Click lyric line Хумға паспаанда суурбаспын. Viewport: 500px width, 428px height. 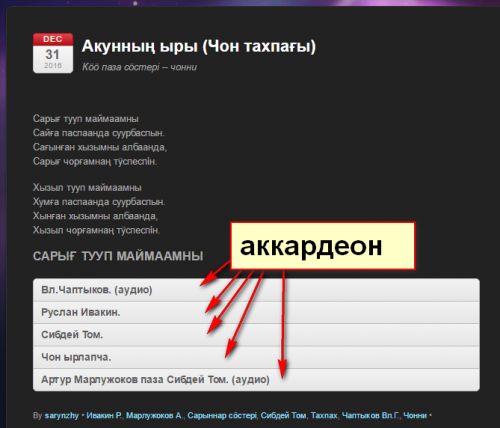[x=99, y=202]
